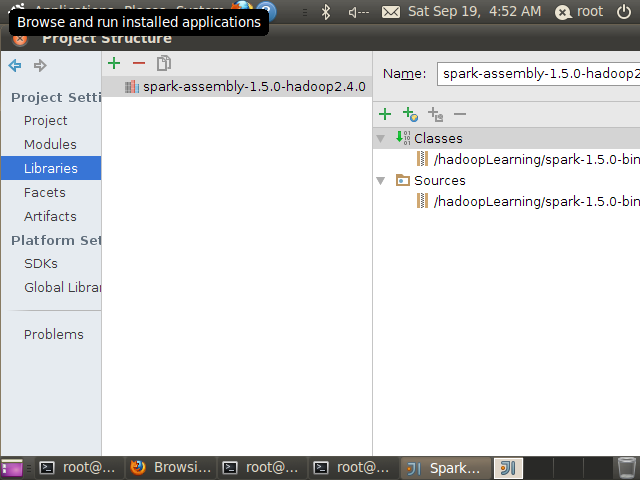Screen dimensions: 640x480
Task: Open Bluetooth icon in top panel
Action: point(325,12)
